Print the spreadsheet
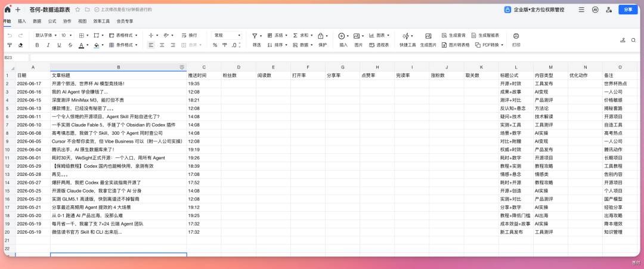This screenshot has height=269, width=644. tap(516, 40)
